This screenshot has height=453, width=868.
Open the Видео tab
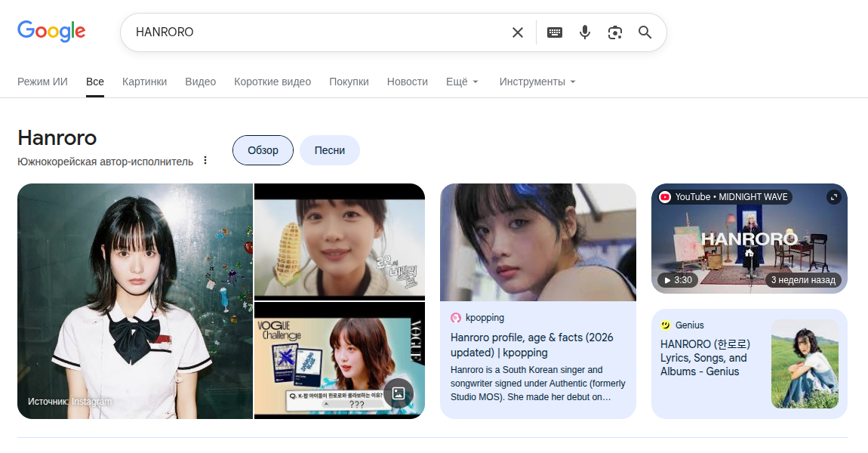200,82
